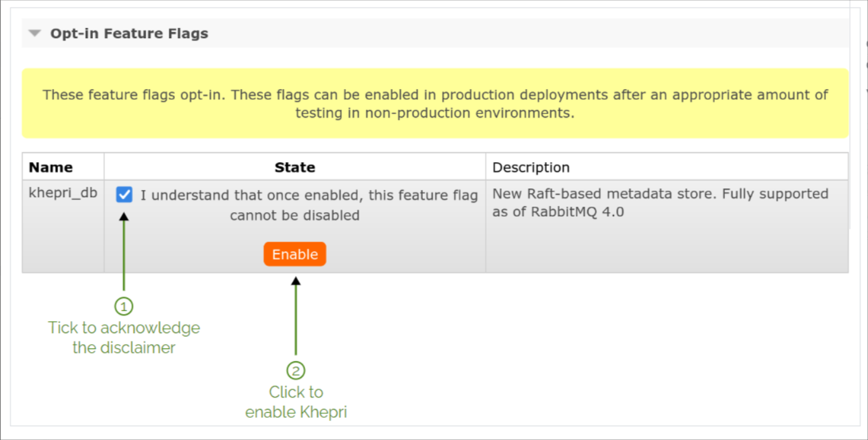Select the khepri_db name cell

tap(63, 193)
